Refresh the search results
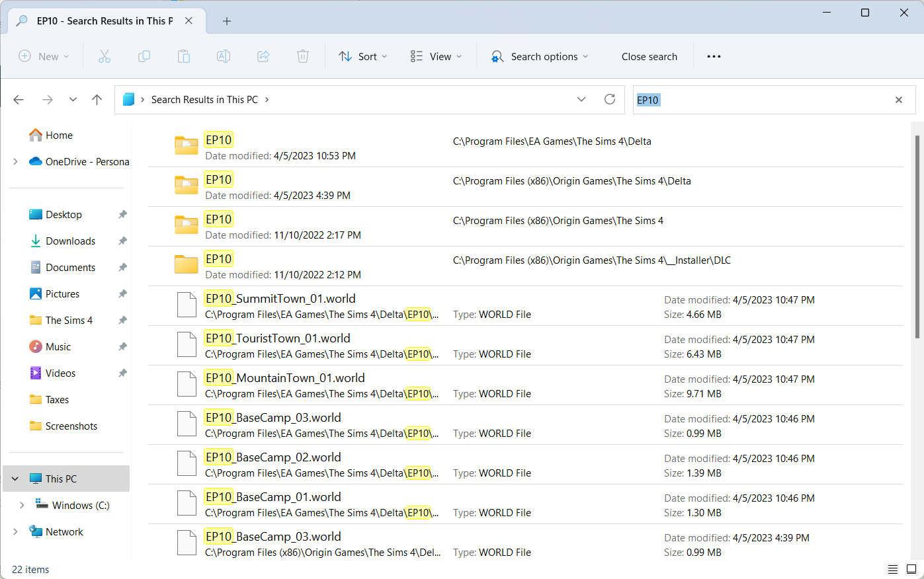Viewport: 924px width, 579px height. [x=610, y=100]
